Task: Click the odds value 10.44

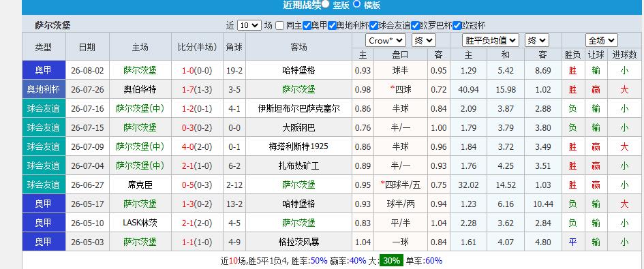Action: (543, 204)
